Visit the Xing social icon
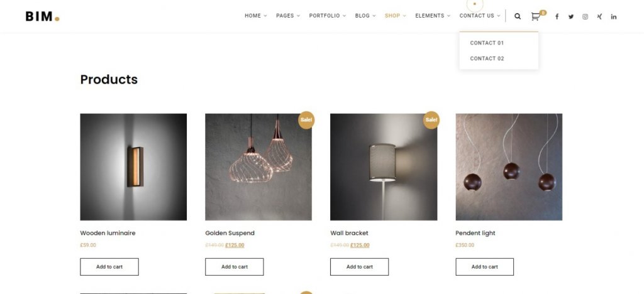The width and height of the screenshot is (644, 294). (x=599, y=17)
